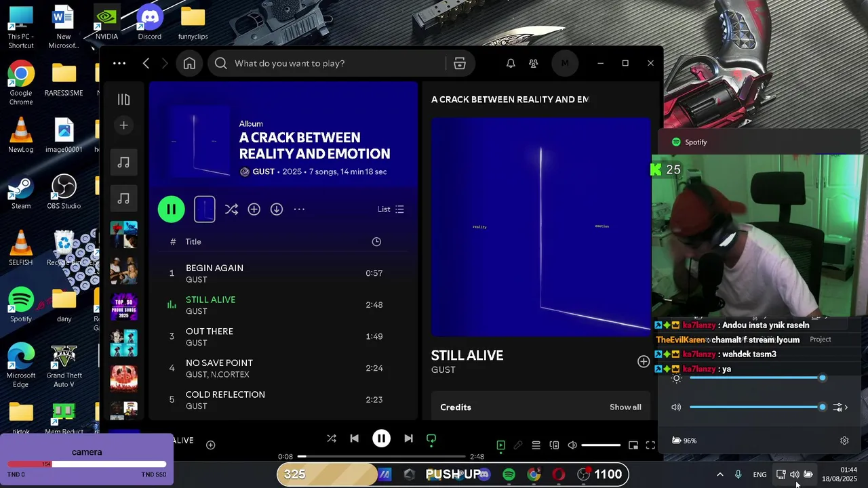The width and height of the screenshot is (868, 488).
Task: Add album to Your Library
Action: click(x=254, y=209)
